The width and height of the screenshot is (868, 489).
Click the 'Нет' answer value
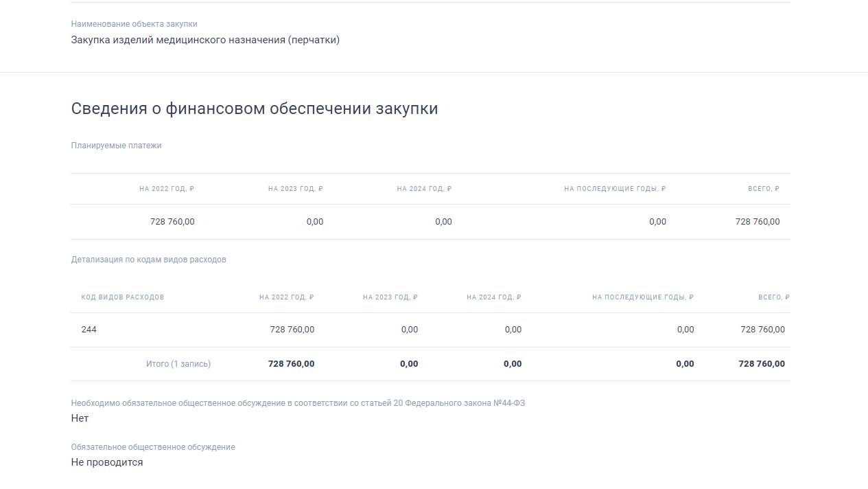click(x=79, y=418)
